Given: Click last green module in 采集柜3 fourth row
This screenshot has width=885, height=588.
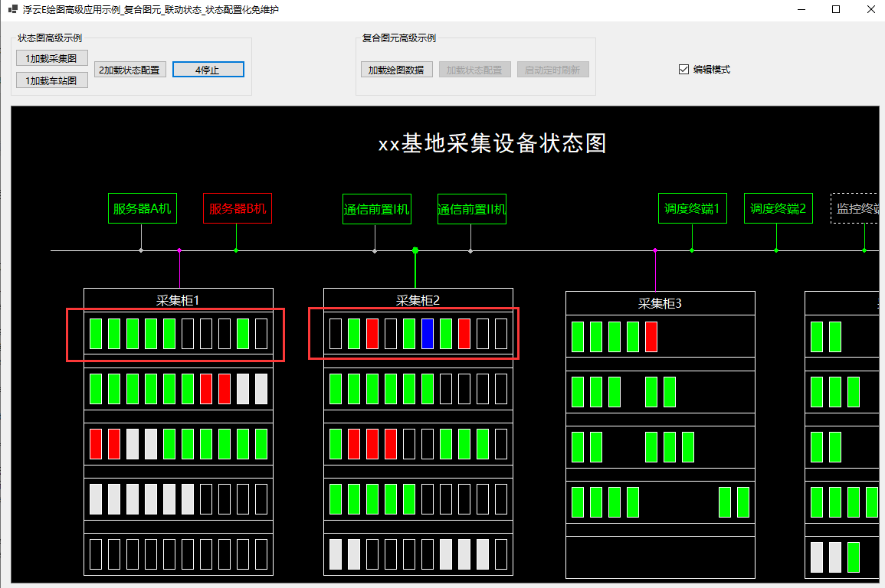Looking at the screenshot, I should pos(743,502).
